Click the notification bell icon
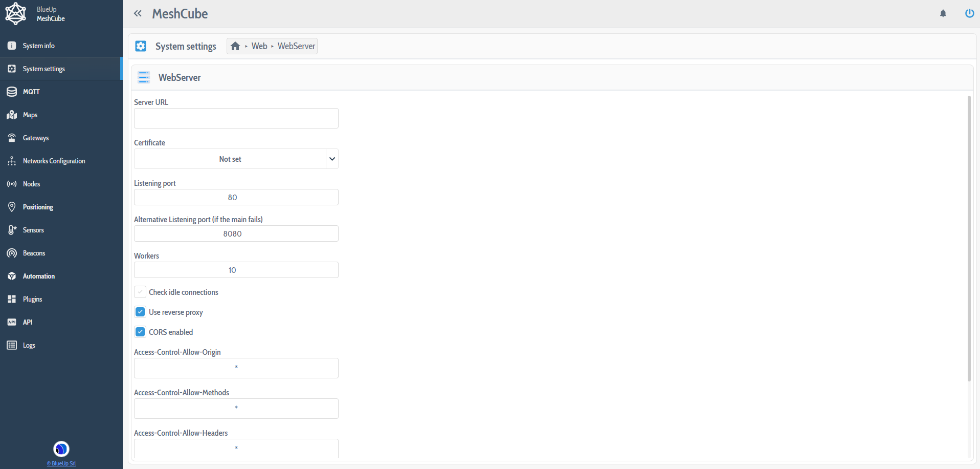The image size is (980, 469). click(x=943, y=13)
